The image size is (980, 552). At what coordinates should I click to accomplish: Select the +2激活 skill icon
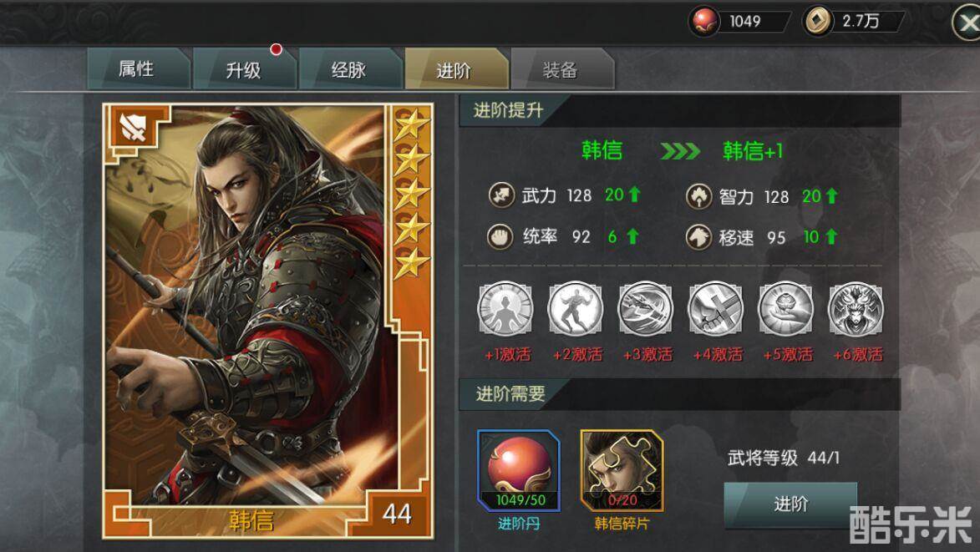point(576,309)
